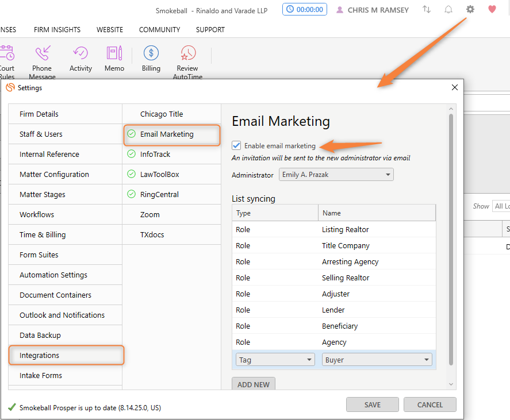This screenshot has height=420, width=510.
Task: Open Outlook and Notifications settings
Action: pyautogui.click(x=65, y=315)
